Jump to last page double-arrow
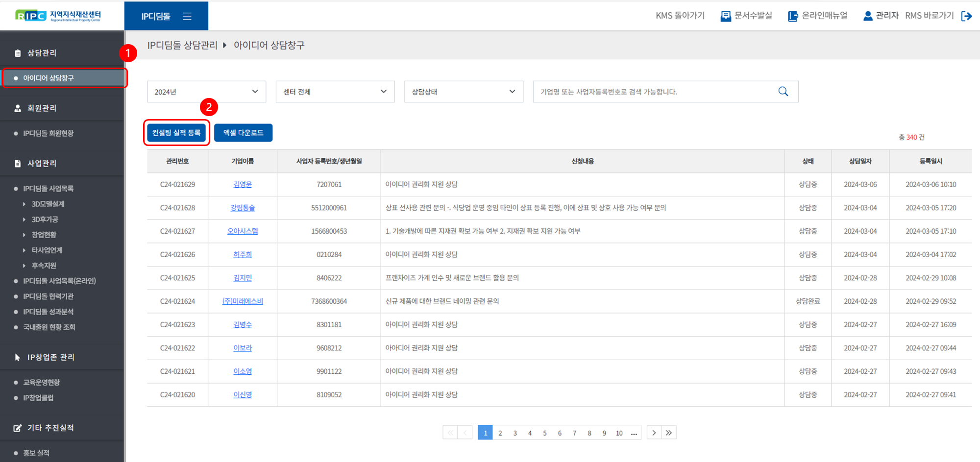The width and height of the screenshot is (980, 462). tap(669, 433)
